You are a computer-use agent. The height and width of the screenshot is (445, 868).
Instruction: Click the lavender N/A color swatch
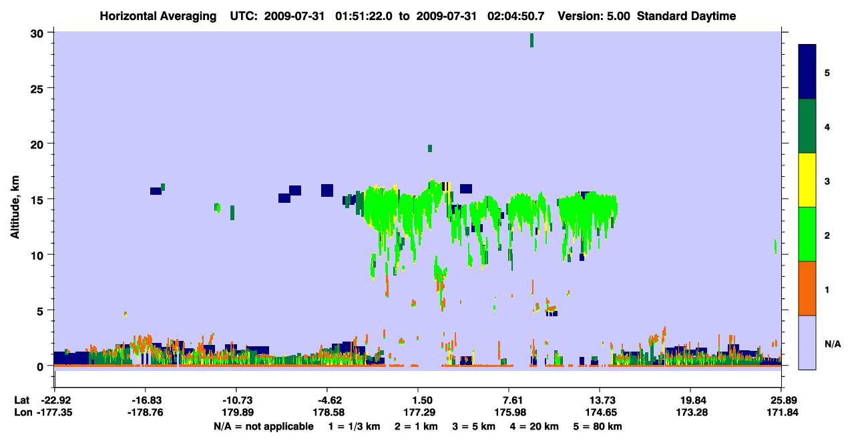pos(807,342)
